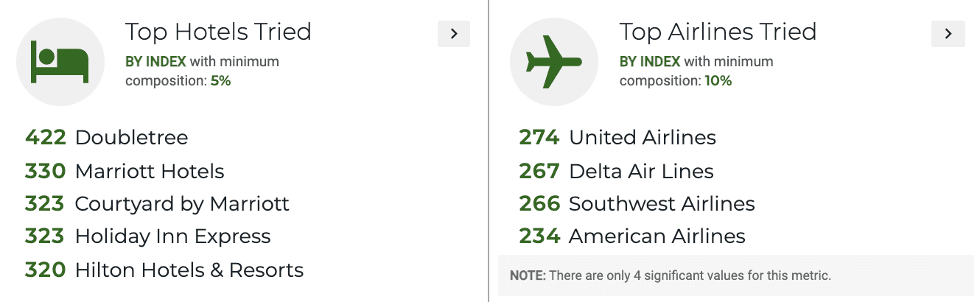Click the hotel bed icon
The image size is (980, 302).
[x=60, y=63]
